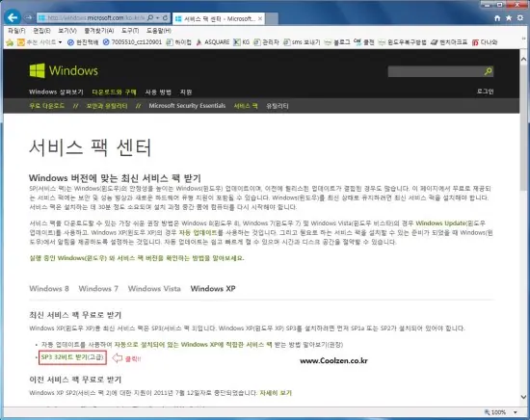This screenshot has width=530, height=420.
Task: Open the home page via house icon
Action: [x=497, y=18]
